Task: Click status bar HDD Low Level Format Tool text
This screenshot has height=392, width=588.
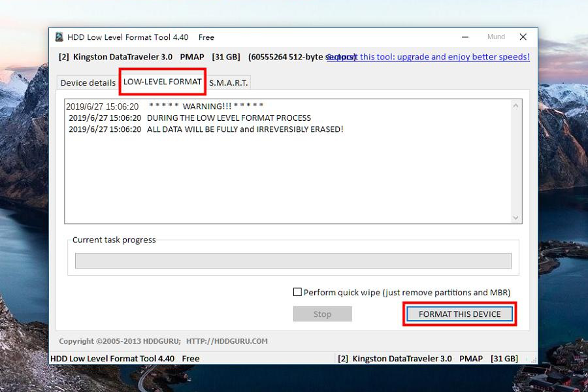Action: [x=125, y=358]
